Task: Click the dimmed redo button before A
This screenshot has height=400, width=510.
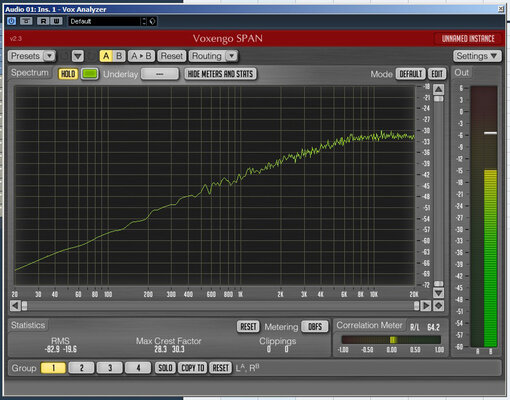Action: click(91, 56)
